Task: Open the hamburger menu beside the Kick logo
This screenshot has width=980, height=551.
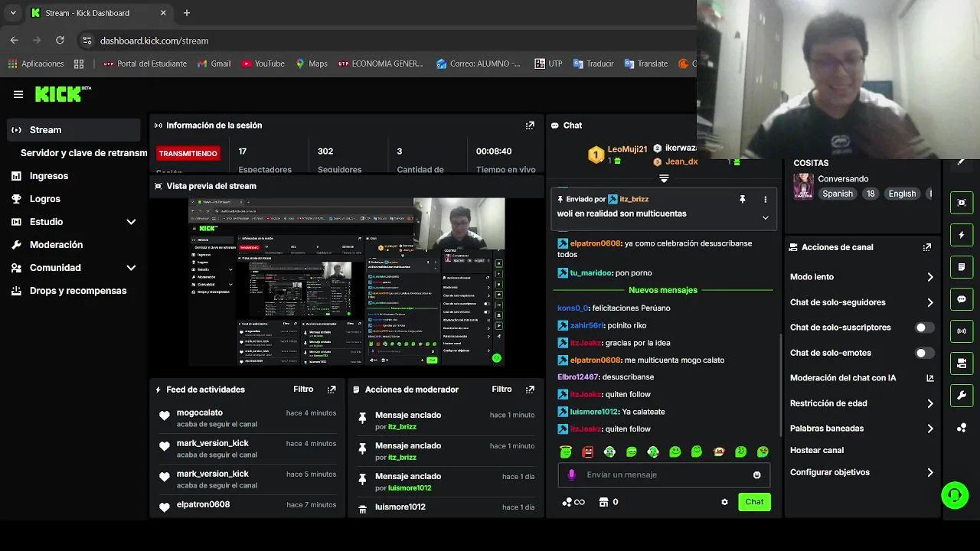Action: 18,94
